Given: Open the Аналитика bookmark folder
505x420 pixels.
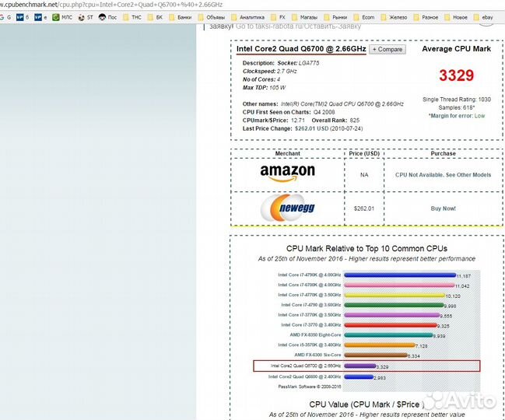Looking at the screenshot, I should click(x=248, y=17).
